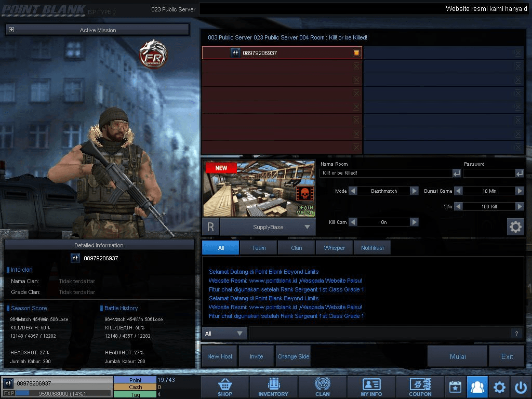Switch to the Clan chat tab
This screenshot has height=399, width=532.
pyautogui.click(x=297, y=248)
